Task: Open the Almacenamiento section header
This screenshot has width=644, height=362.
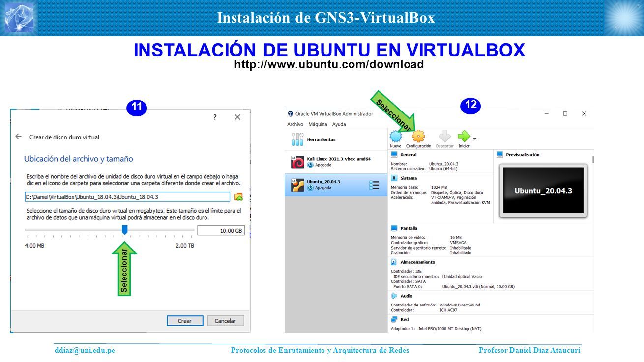Action: (418, 262)
